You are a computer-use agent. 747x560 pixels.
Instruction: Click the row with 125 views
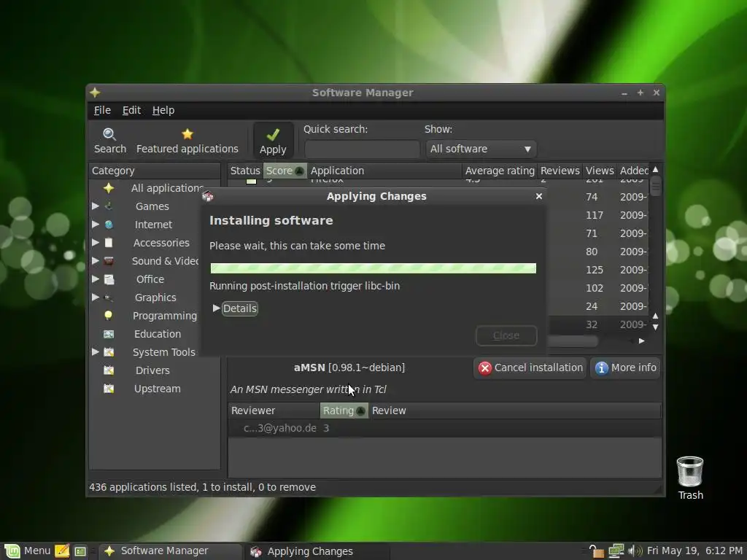pos(598,270)
